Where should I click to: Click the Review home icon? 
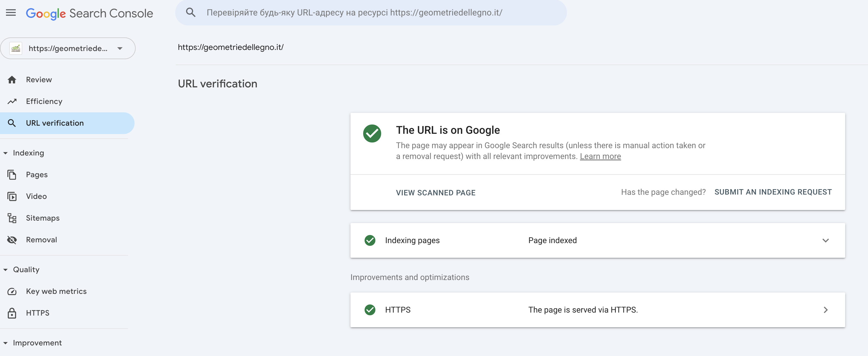[x=12, y=80]
